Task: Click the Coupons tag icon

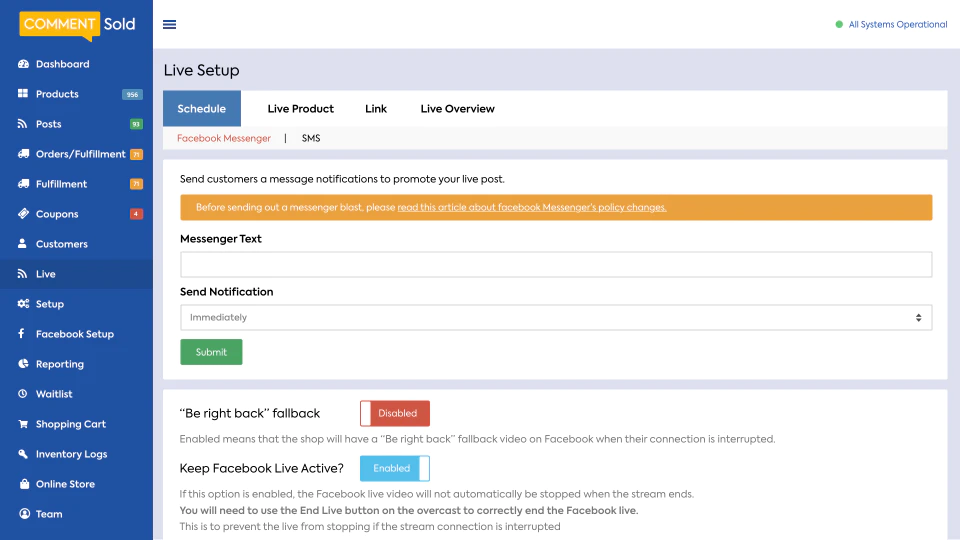Action: (23, 214)
